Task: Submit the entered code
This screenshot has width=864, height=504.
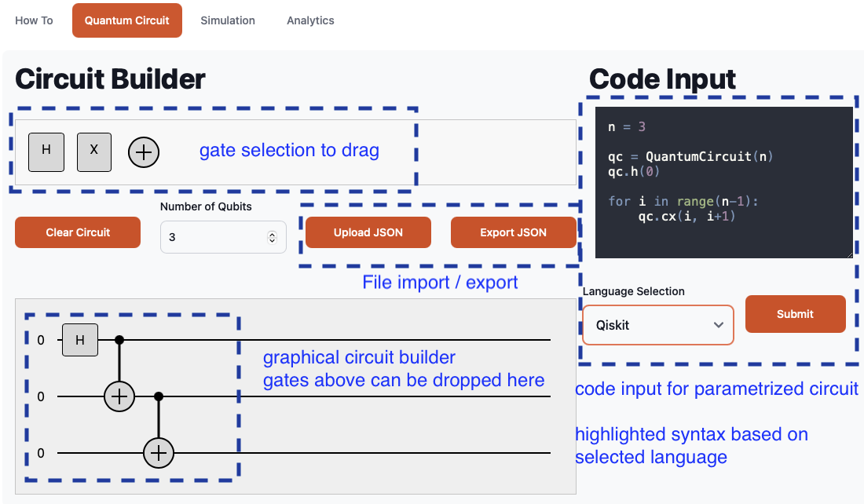Action: coord(795,314)
